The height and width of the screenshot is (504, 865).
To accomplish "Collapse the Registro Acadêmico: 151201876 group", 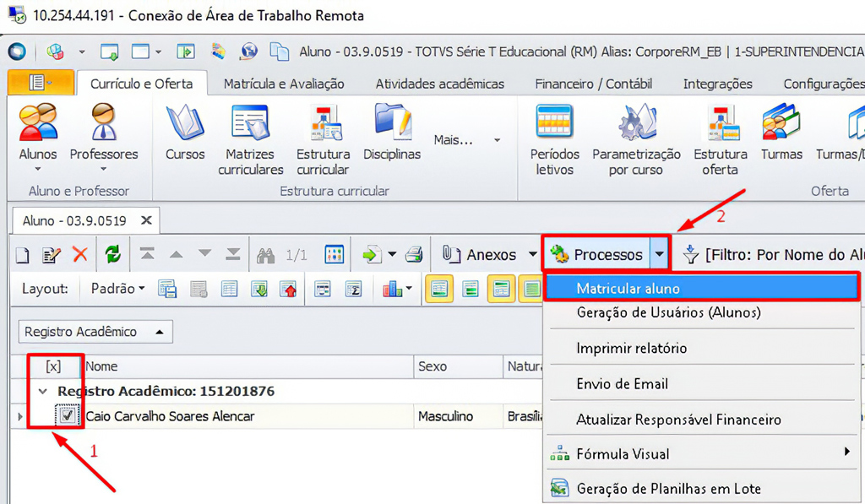I will 42,392.
